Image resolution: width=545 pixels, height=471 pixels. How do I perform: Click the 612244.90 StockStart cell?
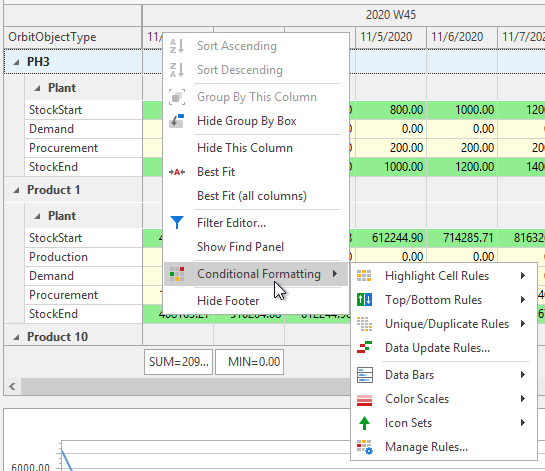[x=391, y=238]
